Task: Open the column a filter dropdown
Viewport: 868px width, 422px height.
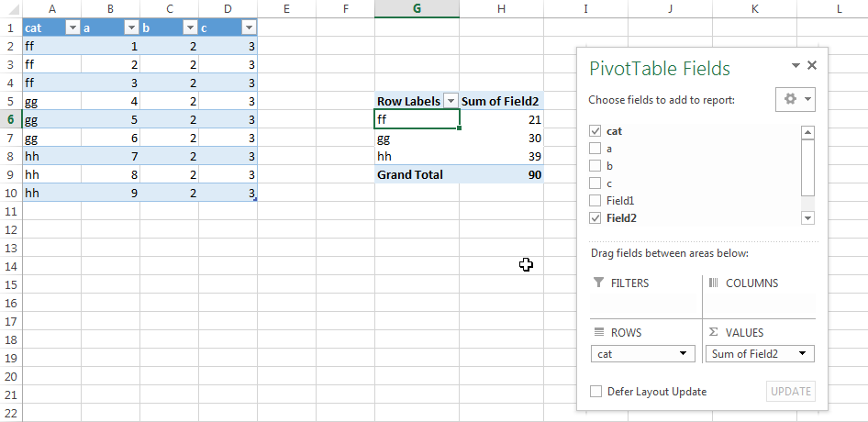Action: [x=131, y=28]
